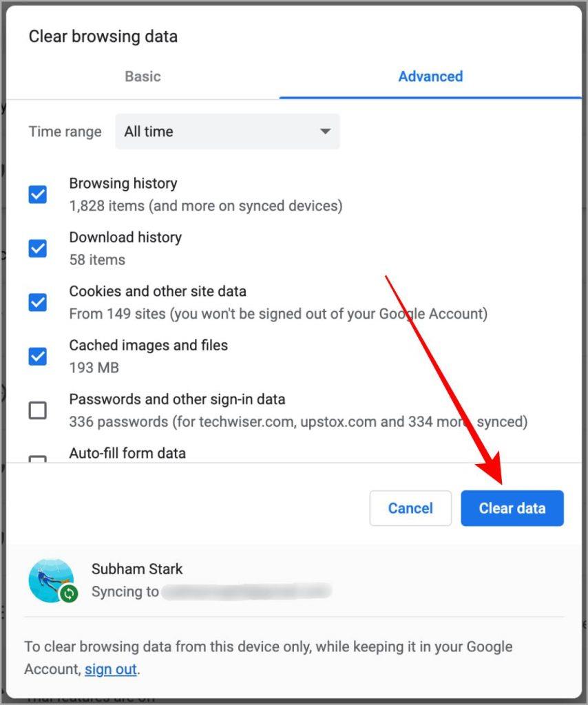Click '1,828 items (and more on synced devices)' text
Screen dimensions: 588x705
click(206, 205)
